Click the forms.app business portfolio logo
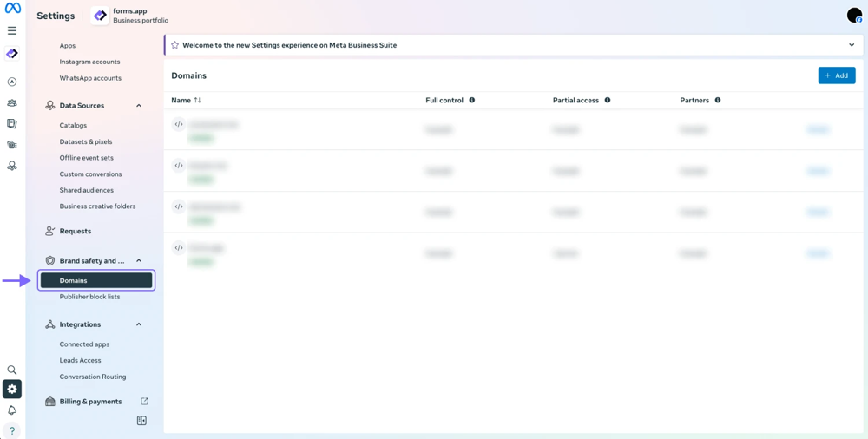The height and width of the screenshot is (439, 868). (100, 16)
